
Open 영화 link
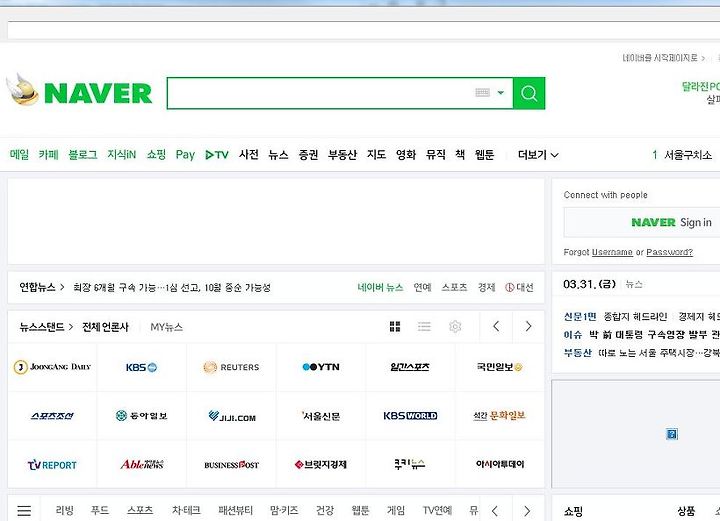point(406,155)
